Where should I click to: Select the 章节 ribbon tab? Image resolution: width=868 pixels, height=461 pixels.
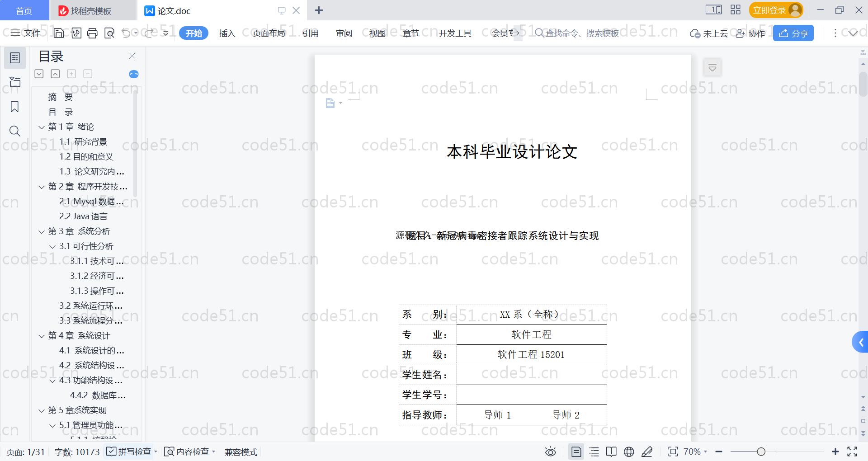pos(410,33)
